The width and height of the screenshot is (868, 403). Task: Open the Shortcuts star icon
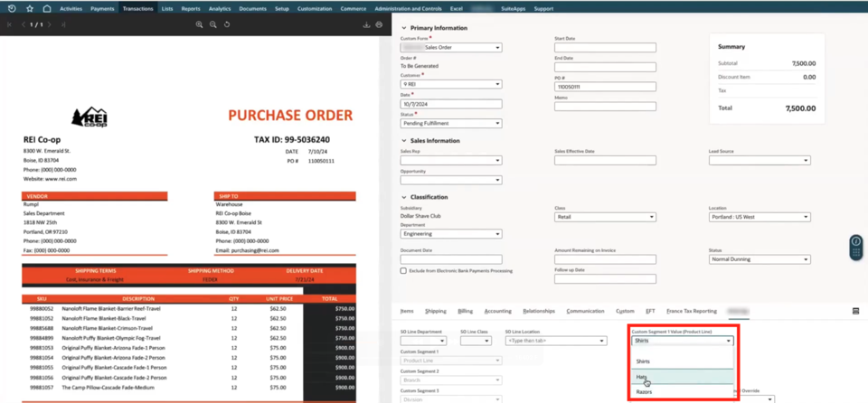click(x=30, y=8)
